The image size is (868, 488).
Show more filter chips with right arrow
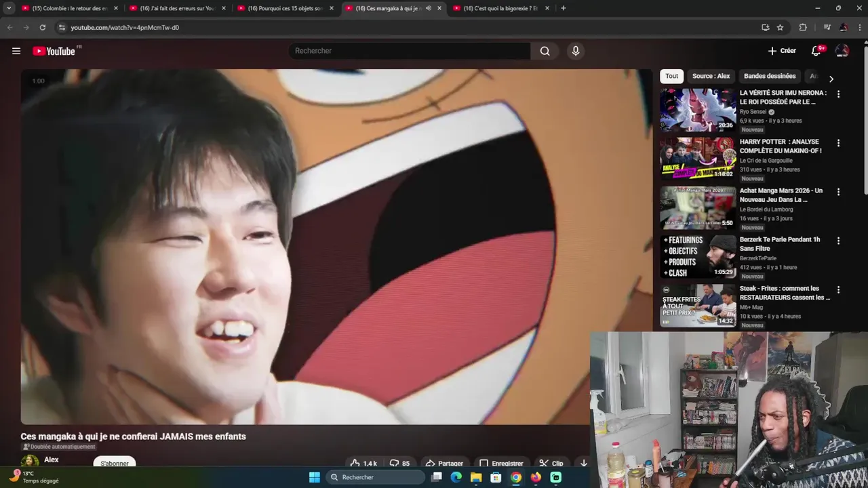point(831,79)
